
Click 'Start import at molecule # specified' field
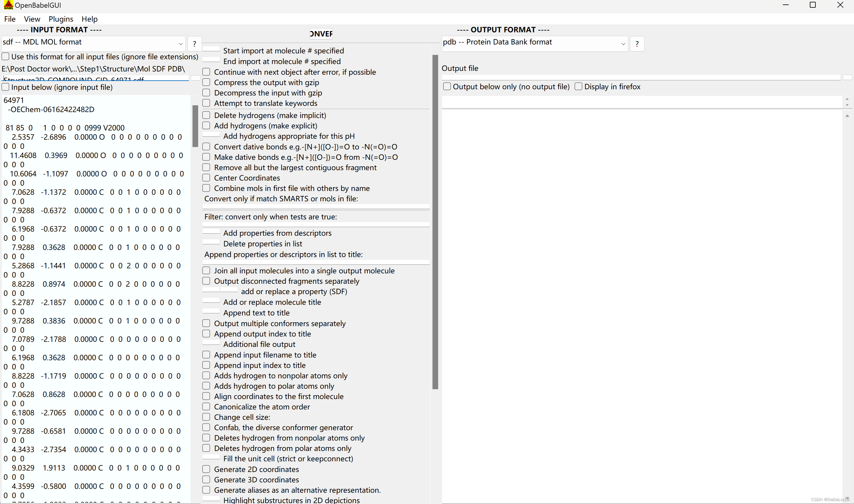[211, 49]
